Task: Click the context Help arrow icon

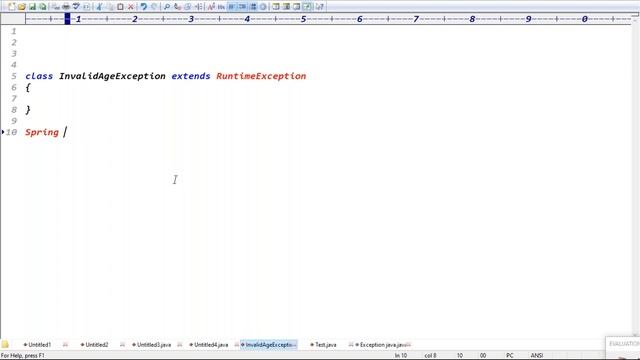Action: [320, 7]
